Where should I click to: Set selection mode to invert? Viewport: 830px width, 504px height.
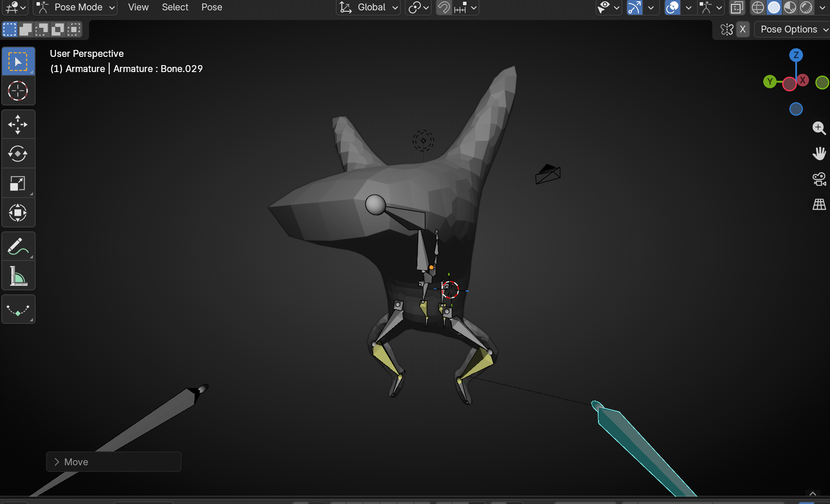coord(58,30)
